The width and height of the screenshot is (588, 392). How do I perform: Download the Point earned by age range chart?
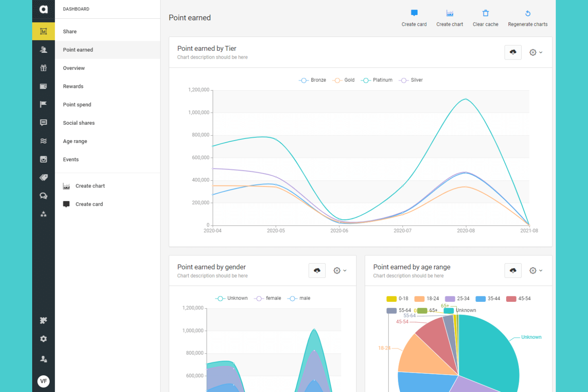pos(513,270)
